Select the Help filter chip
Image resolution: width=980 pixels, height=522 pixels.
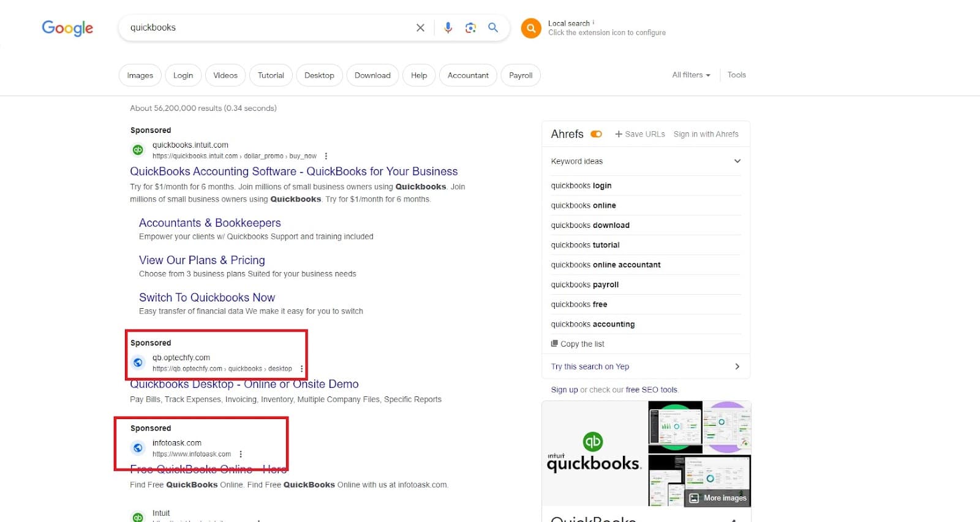point(419,75)
